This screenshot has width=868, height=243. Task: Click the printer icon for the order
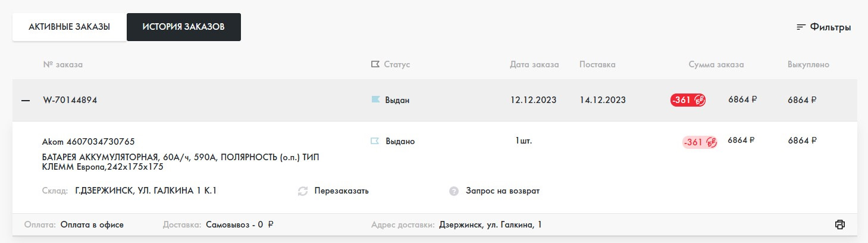(x=839, y=225)
